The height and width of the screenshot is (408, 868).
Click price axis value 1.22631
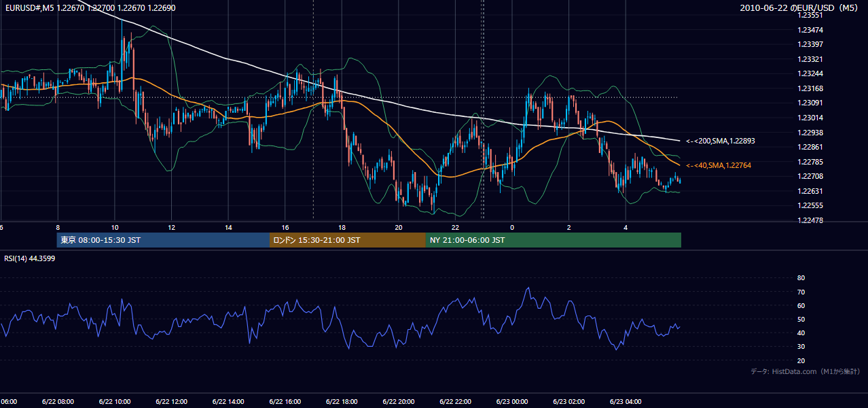(810, 191)
